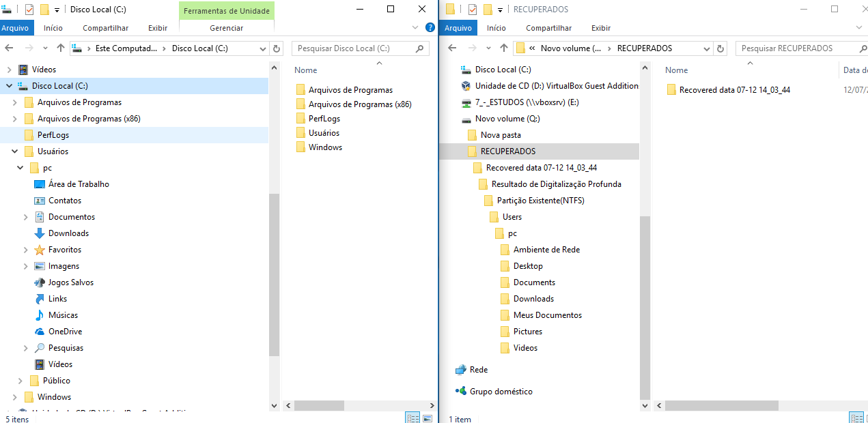The width and height of the screenshot is (868, 423).
Task: Expand the ribbon in Disco Local window
Action: (415, 27)
